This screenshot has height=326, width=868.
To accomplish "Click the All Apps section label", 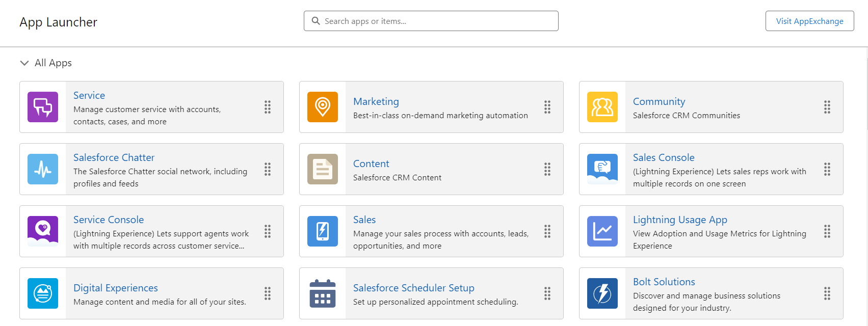I will point(53,63).
